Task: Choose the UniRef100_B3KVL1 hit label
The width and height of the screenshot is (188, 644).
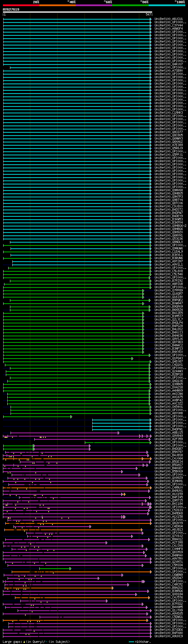Action: [169, 255]
